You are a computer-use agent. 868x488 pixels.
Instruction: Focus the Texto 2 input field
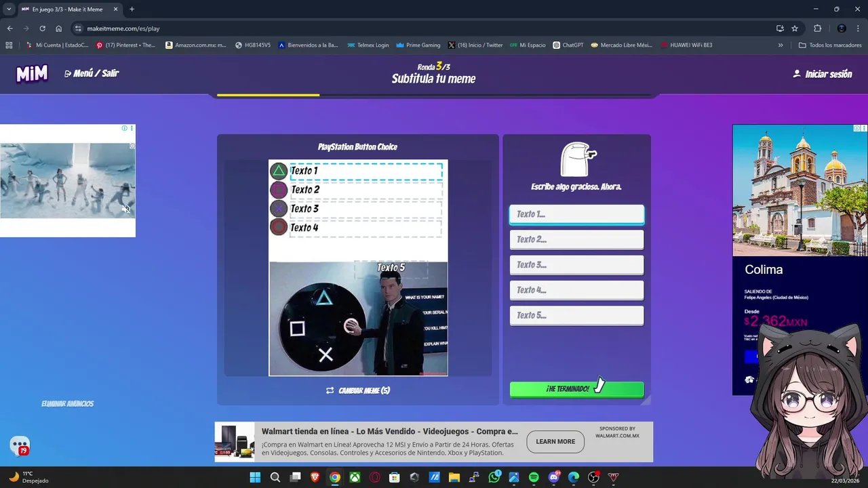click(x=576, y=239)
